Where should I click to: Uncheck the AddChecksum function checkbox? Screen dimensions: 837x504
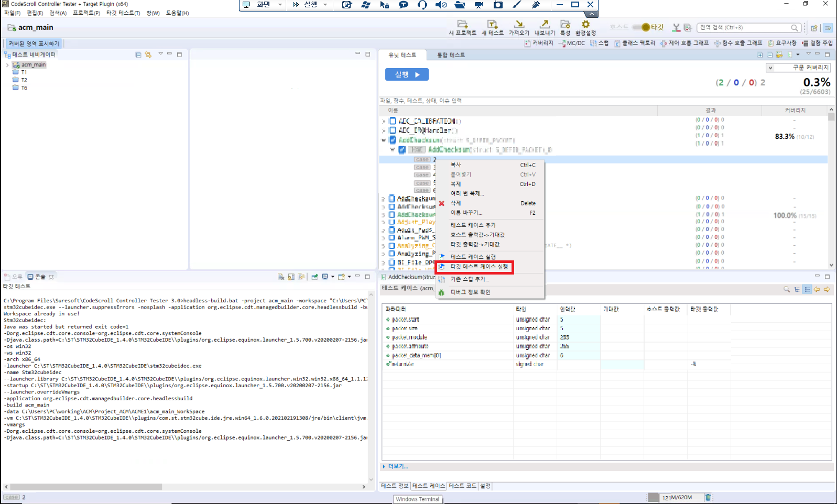pos(393,140)
